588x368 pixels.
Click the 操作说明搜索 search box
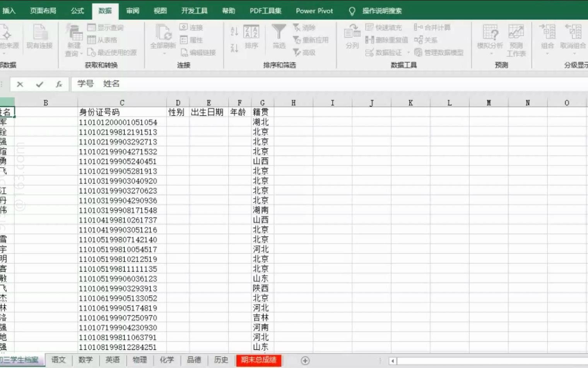(383, 10)
